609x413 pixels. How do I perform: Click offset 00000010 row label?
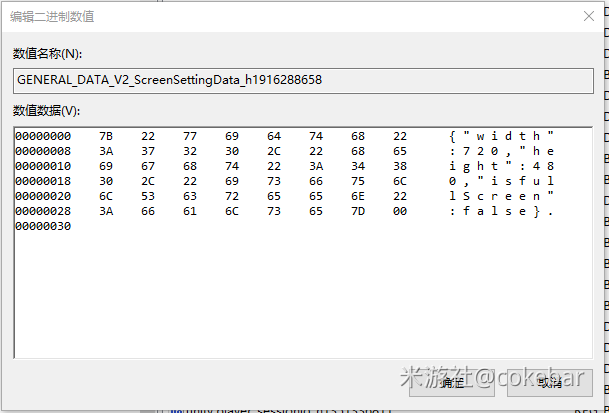point(43,166)
